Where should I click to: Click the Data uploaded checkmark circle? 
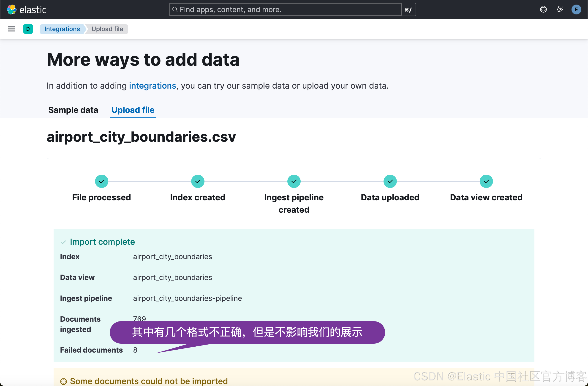[x=390, y=181]
